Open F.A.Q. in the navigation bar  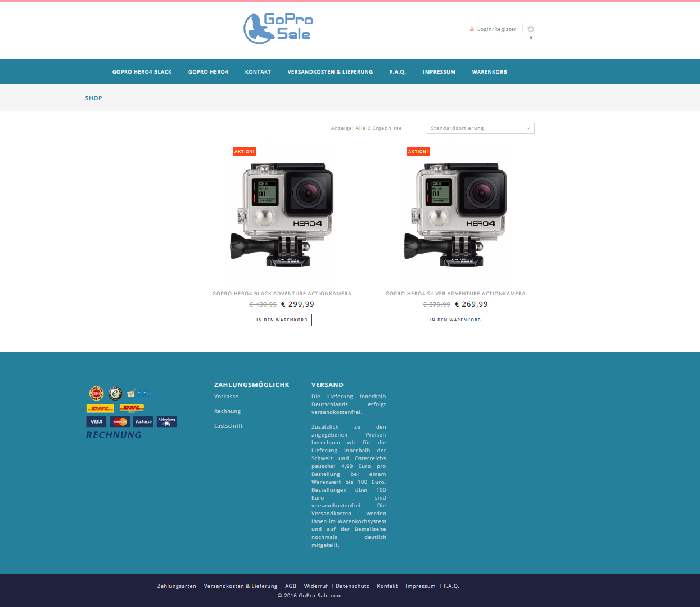[398, 72]
